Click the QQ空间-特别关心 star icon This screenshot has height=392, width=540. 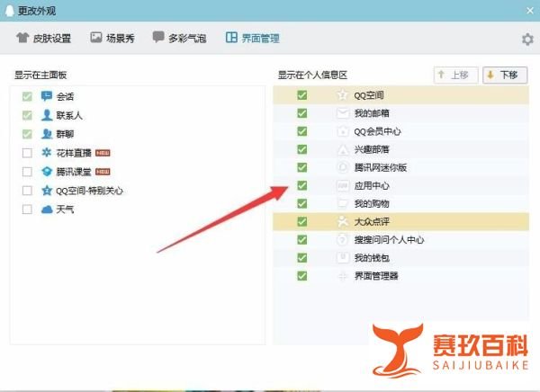[x=47, y=190]
